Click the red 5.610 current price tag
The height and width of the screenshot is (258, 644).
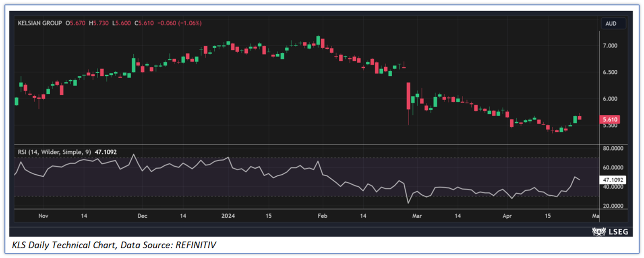coord(610,119)
